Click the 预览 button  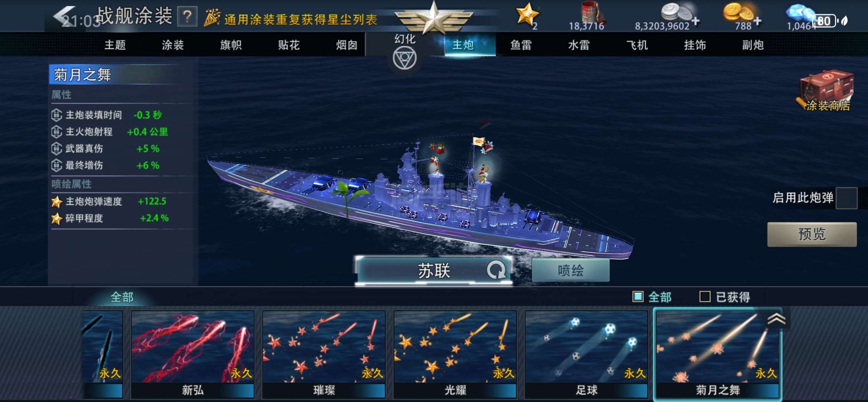(812, 234)
